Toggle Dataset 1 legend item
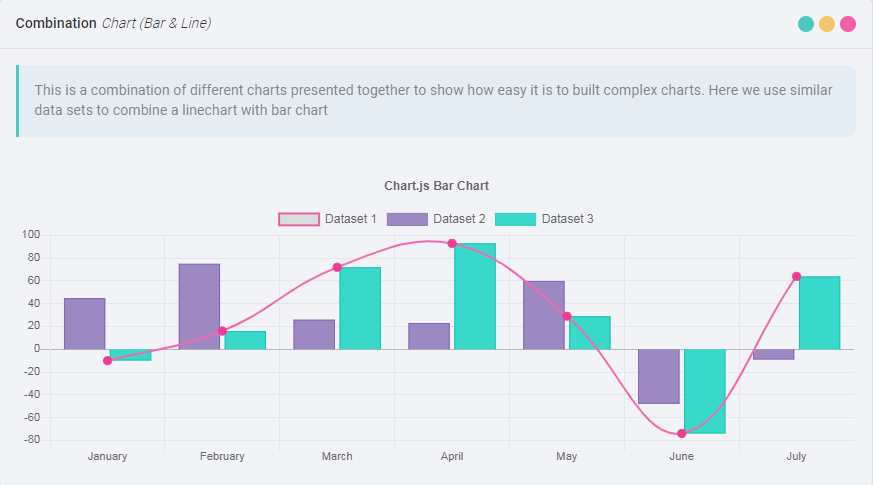 pyautogui.click(x=350, y=219)
